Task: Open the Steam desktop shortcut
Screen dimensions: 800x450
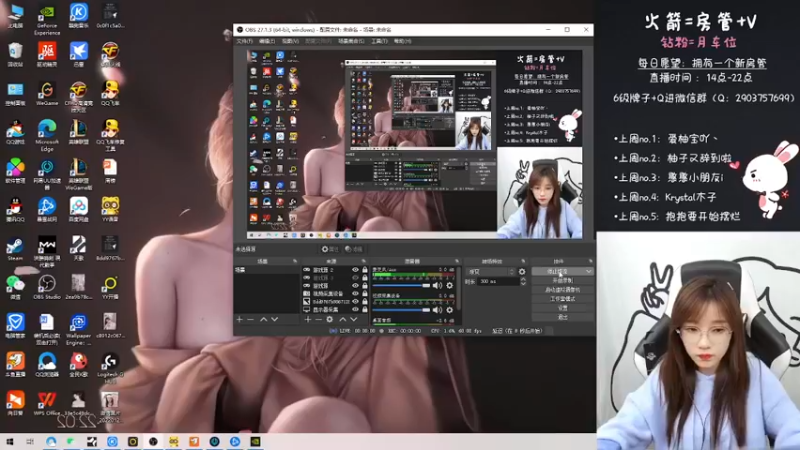Action: click(15, 249)
